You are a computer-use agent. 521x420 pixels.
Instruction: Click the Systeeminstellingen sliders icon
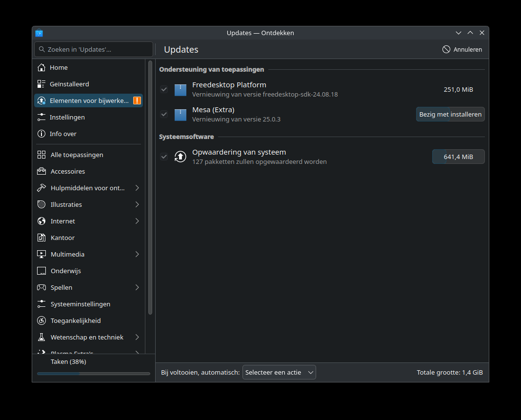click(x=41, y=304)
